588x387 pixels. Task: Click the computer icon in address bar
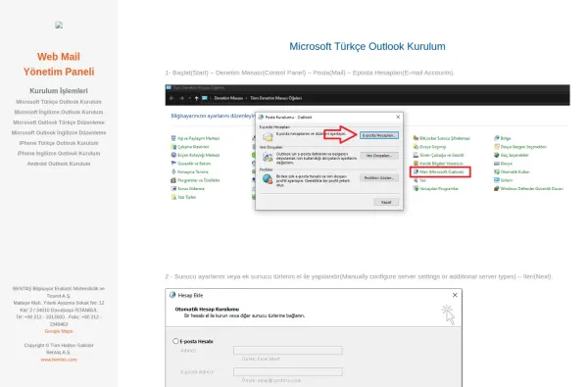pos(205,98)
